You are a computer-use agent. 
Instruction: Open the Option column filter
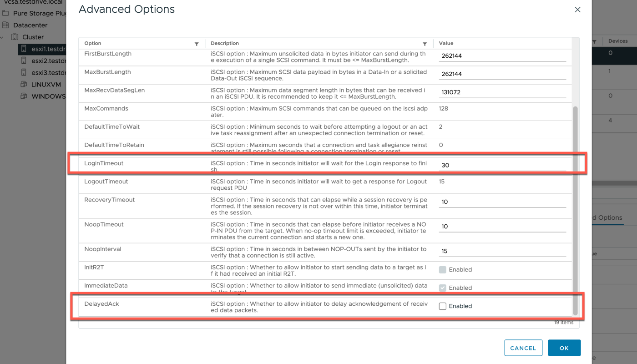(197, 44)
